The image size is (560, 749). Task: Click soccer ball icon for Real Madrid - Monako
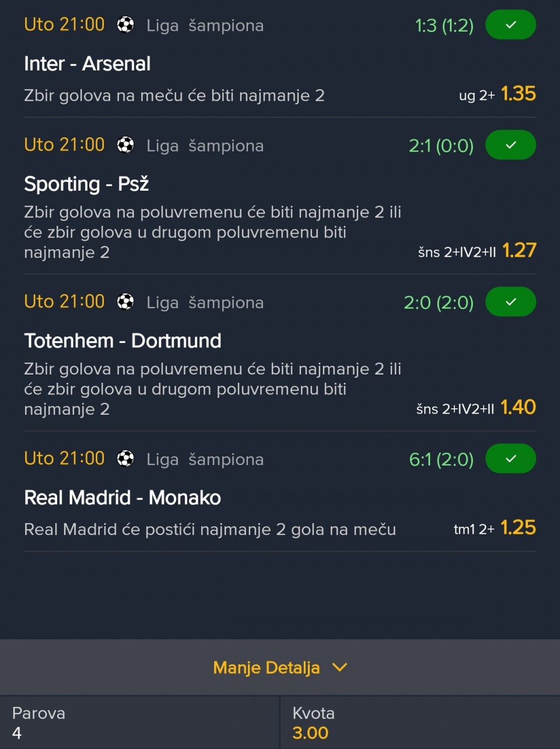click(125, 459)
